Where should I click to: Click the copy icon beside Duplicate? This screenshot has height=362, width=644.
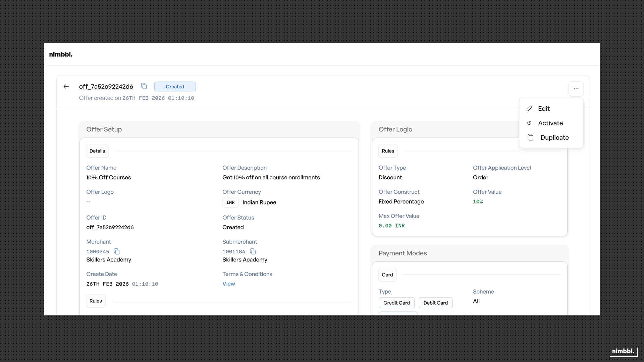pyautogui.click(x=530, y=137)
